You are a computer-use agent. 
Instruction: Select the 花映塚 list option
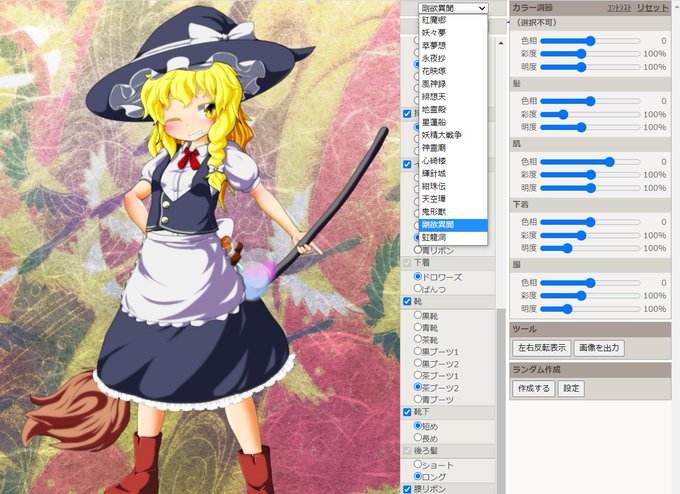[x=453, y=71]
